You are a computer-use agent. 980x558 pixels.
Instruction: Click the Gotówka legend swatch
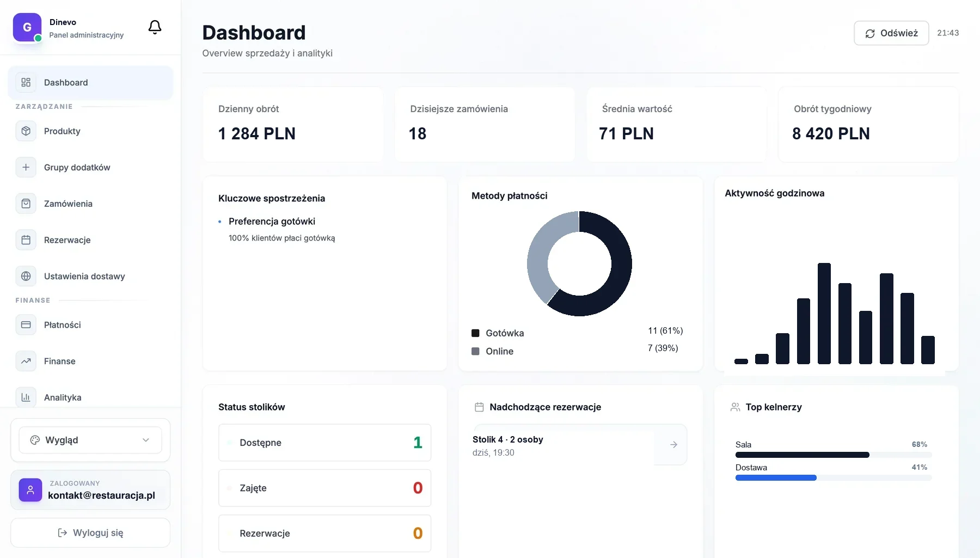tap(475, 333)
